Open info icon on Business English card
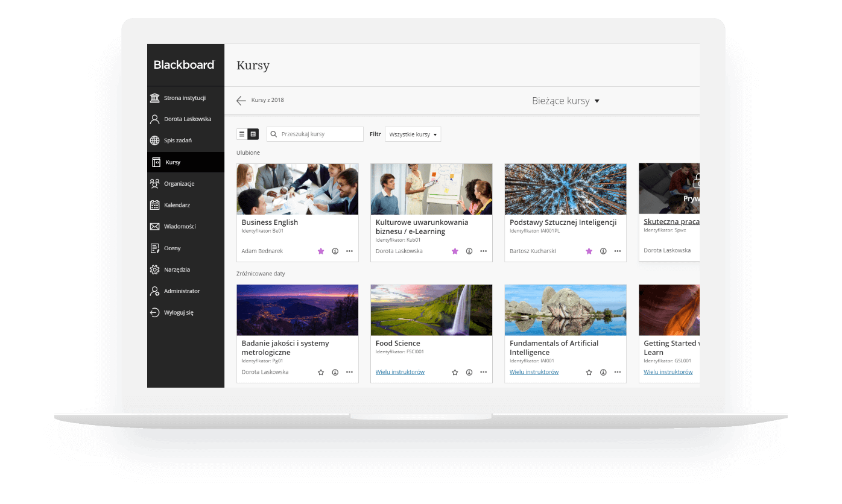The image size is (842, 504). pos(335,251)
